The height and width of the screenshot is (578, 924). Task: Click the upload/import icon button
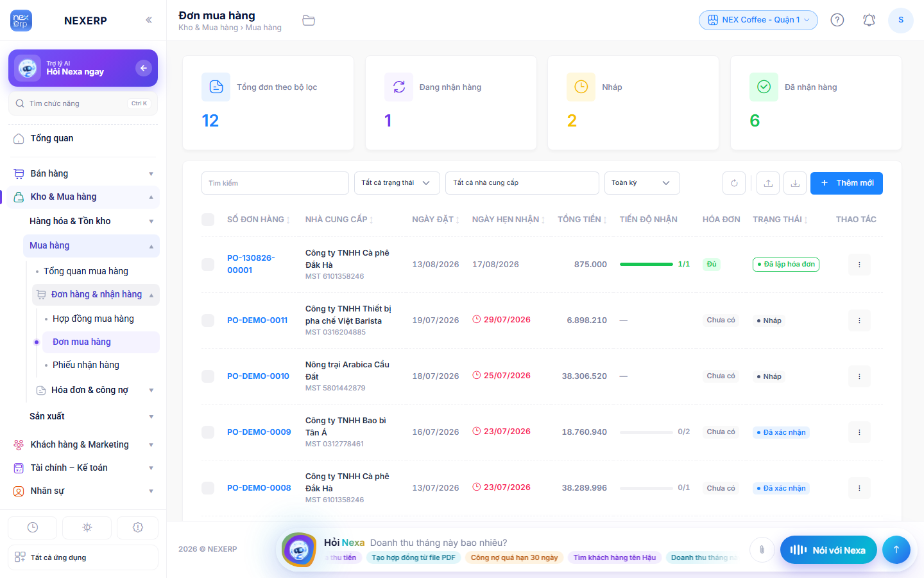768,183
